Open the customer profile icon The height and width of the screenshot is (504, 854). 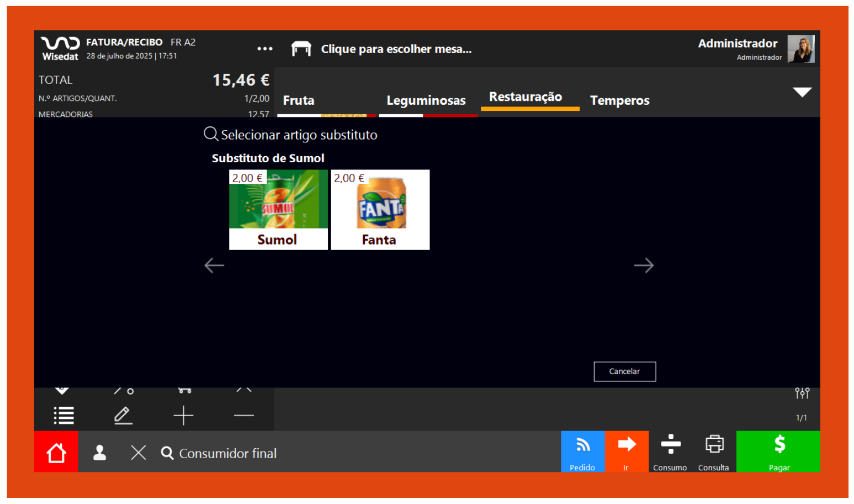100,453
